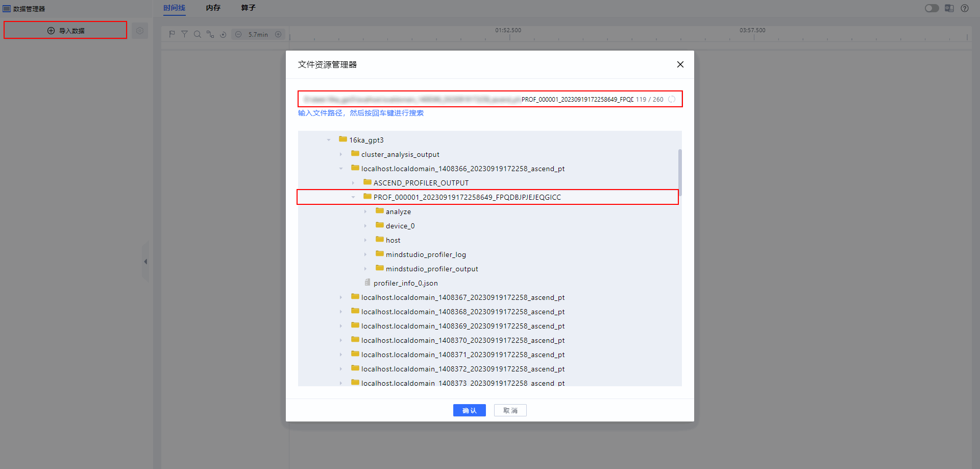Click 确认 to confirm selection

coord(470,410)
